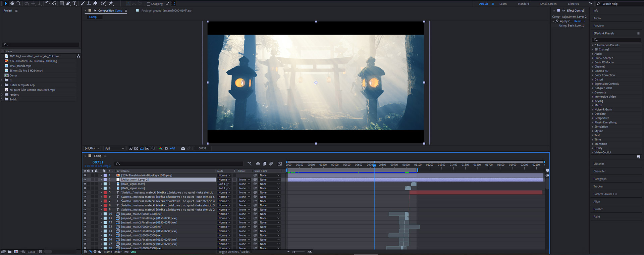The image size is (644, 255).
Task: Open the Project panel menu
Action: tap(16, 11)
